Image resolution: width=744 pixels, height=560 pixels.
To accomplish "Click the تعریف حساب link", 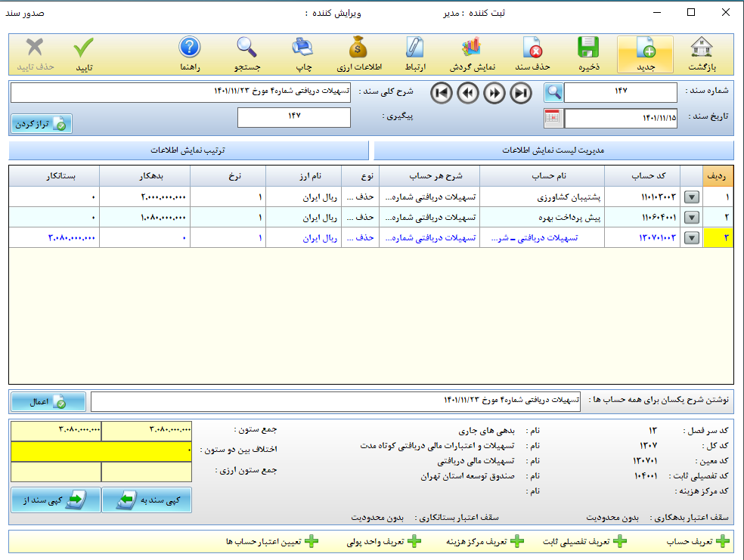I will 696,542.
